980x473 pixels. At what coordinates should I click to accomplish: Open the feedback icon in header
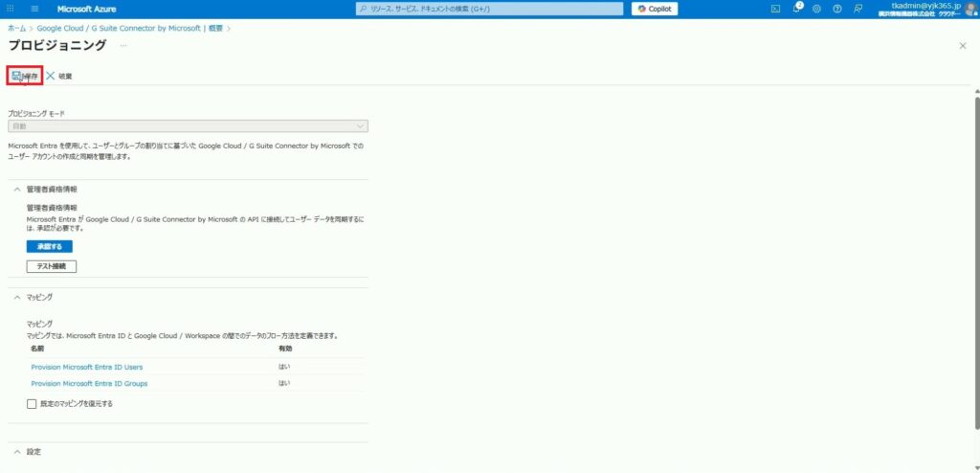pos(857,9)
